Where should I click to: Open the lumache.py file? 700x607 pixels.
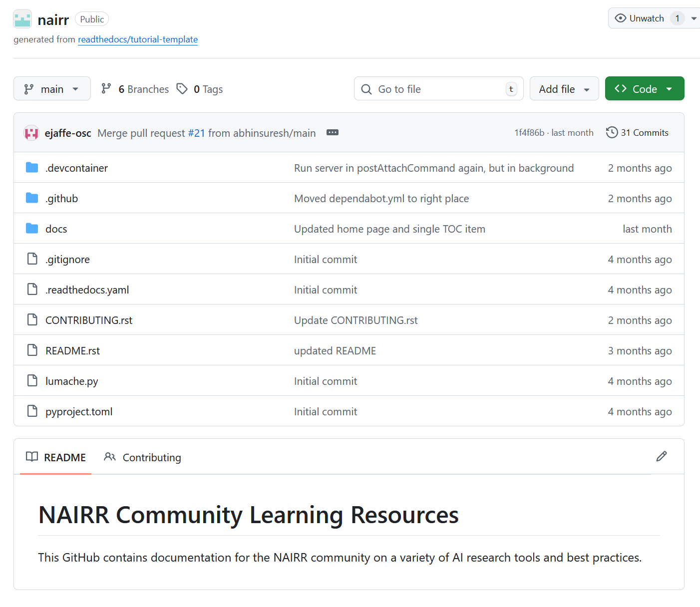[71, 381]
